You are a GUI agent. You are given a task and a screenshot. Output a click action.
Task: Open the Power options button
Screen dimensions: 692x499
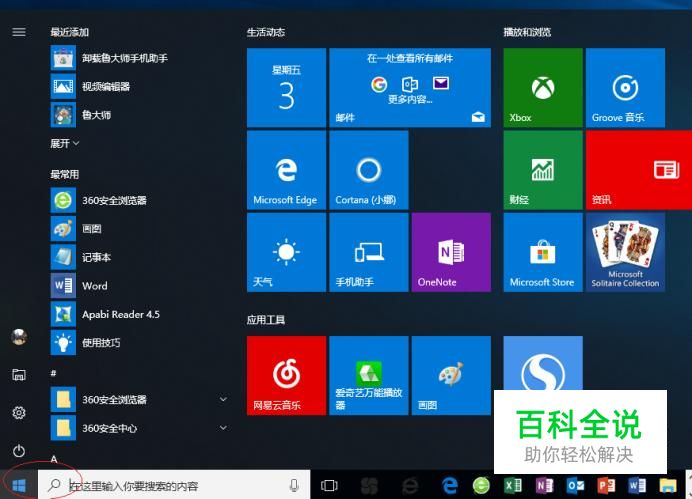coord(19,451)
